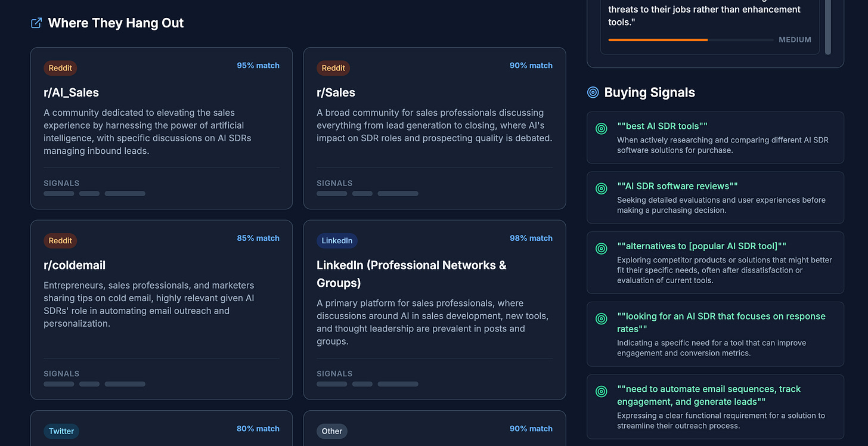Click the 98% match label
Viewport: 868px width, 446px height.
click(531, 239)
